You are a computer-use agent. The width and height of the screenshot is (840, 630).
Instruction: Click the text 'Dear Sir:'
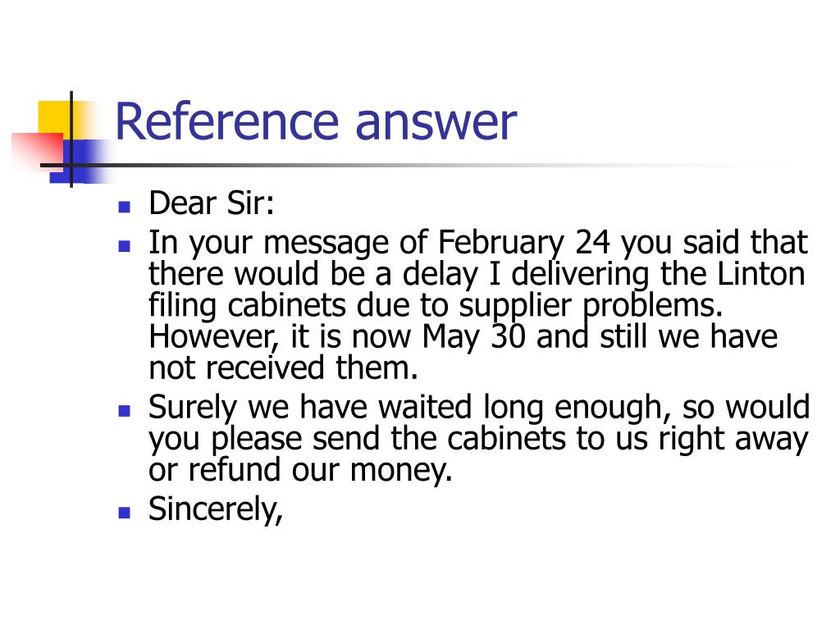211,203
